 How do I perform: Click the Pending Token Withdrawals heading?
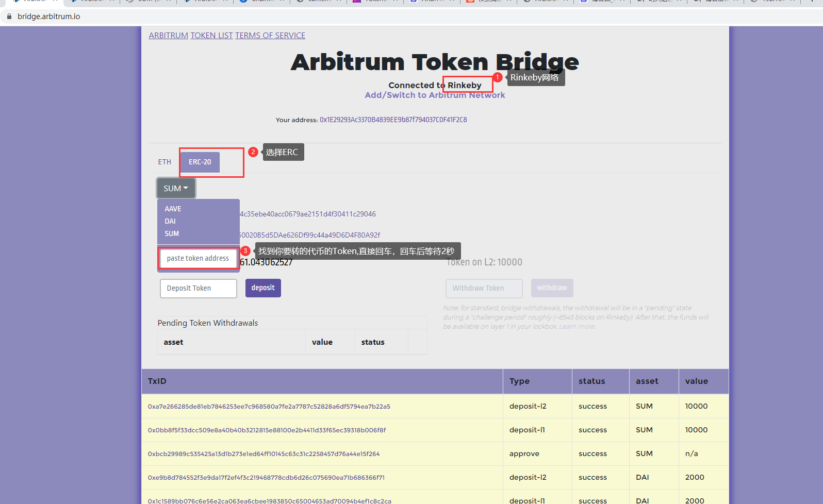point(208,323)
